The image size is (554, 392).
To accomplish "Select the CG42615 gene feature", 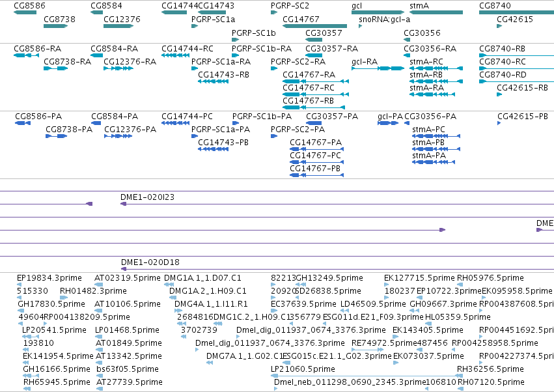I will (499, 26).
